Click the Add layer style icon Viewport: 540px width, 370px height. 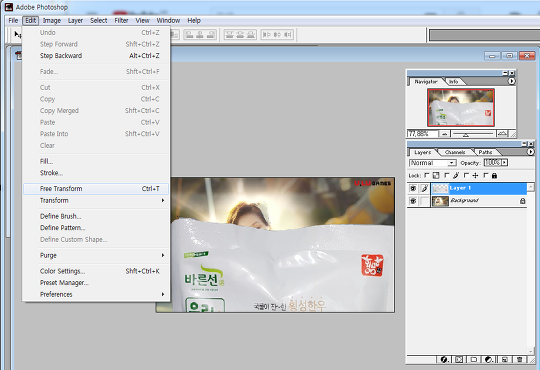click(444, 360)
